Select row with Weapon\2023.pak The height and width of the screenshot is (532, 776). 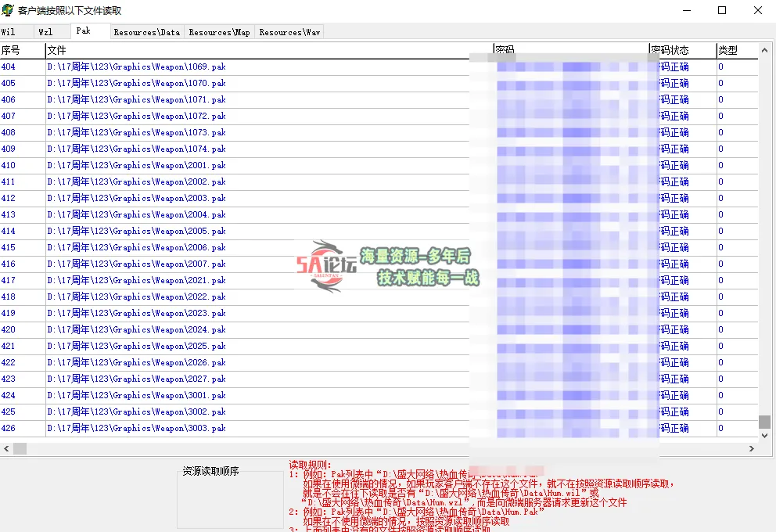click(379, 313)
